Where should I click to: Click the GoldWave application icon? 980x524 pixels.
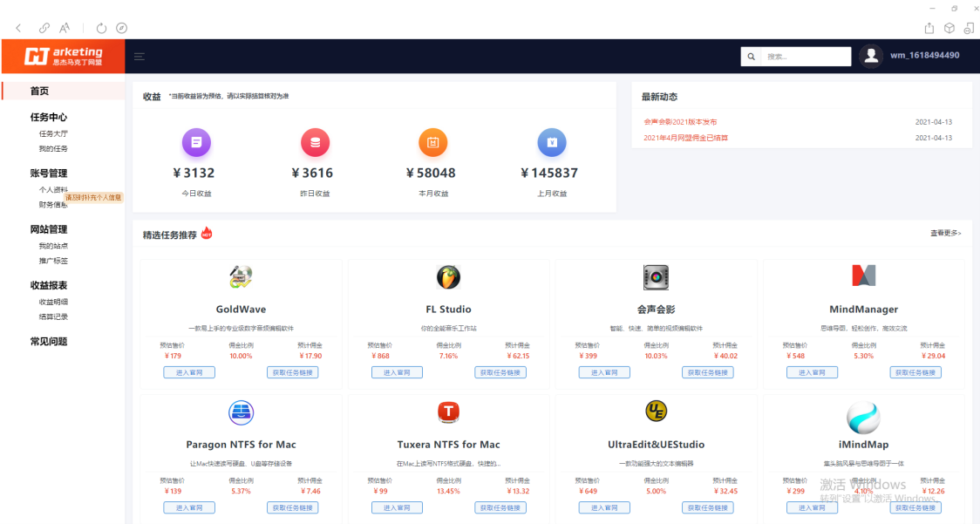[x=239, y=277]
